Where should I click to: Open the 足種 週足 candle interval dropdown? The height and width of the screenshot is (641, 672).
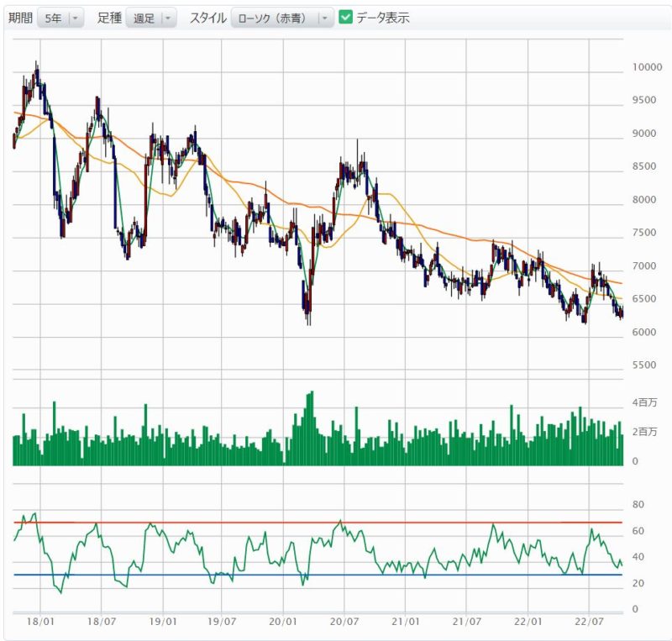pyautogui.click(x=151, y=18)
